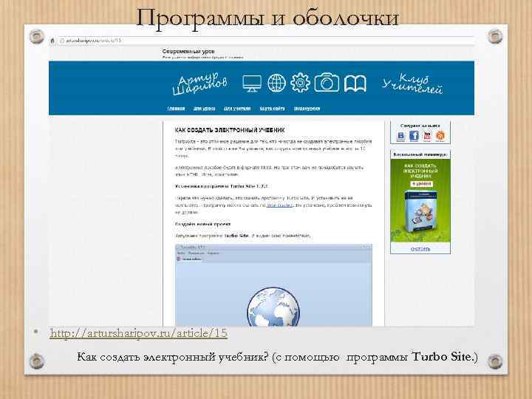Click the camera icon in the blue header
Screen dimensions: 532x399
pos(327,83)
